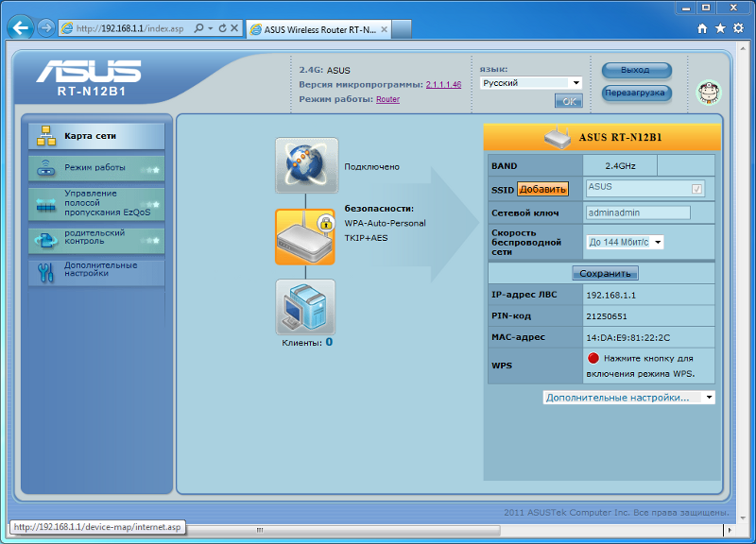Open родительский контроль in the sidebar
This screenshot has width=756, height=544.
[x=96, y=238]
